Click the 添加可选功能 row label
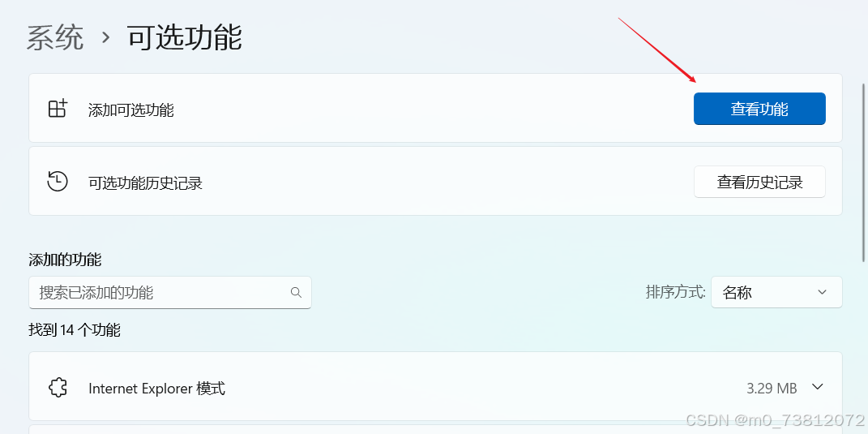This screenshot has width=868, height=434. click(x=131, y=110)
